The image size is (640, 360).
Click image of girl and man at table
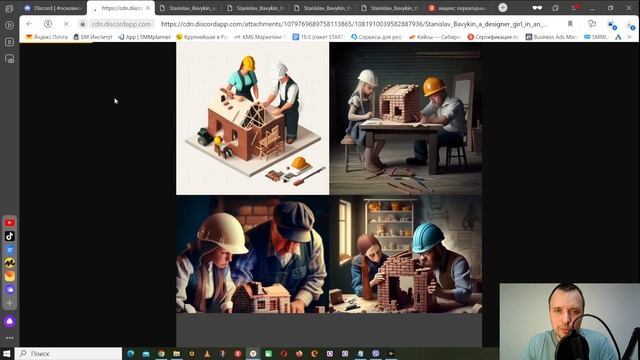[406, 118]
